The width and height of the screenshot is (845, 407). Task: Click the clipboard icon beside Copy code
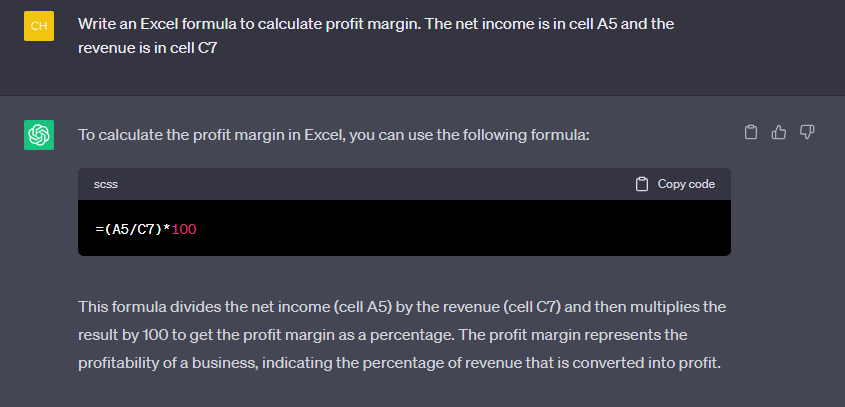click(x=641, y=184)
